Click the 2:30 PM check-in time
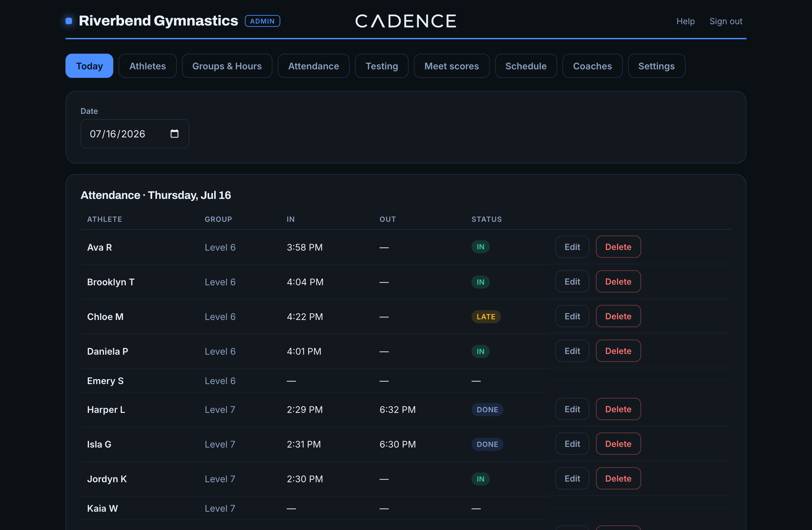The width and height of the screenshot is (812, 530). tap(305, 479)
